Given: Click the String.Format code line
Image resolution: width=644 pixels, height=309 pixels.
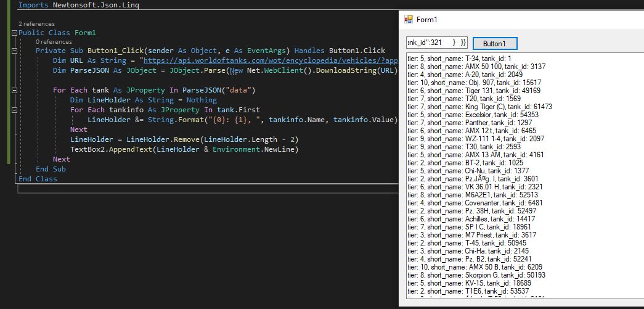Looking at the screenshot, I should point(243,120).
